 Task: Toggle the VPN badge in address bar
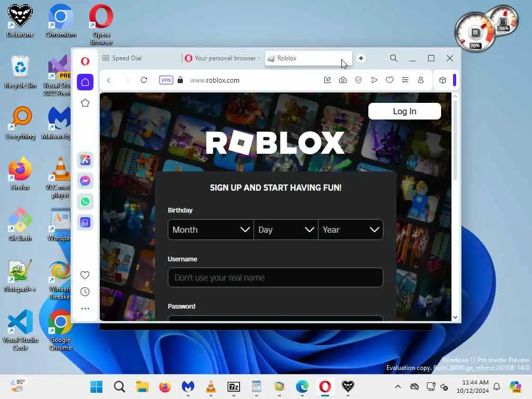click(166, 80)
